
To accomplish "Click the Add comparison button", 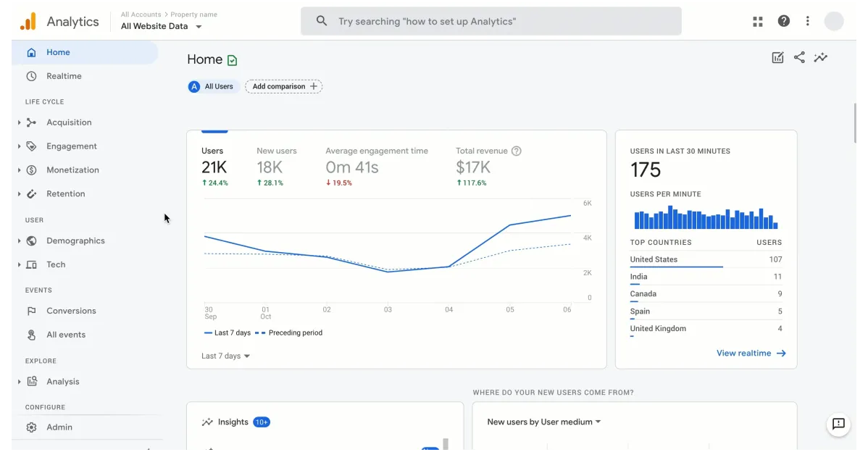I will pos(283,86).
